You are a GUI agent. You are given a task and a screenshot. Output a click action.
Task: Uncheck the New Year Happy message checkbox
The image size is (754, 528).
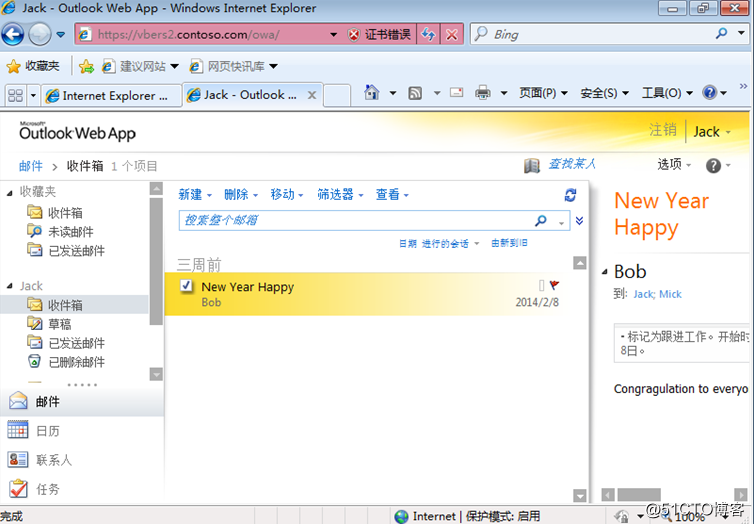[x=186, y=285]
